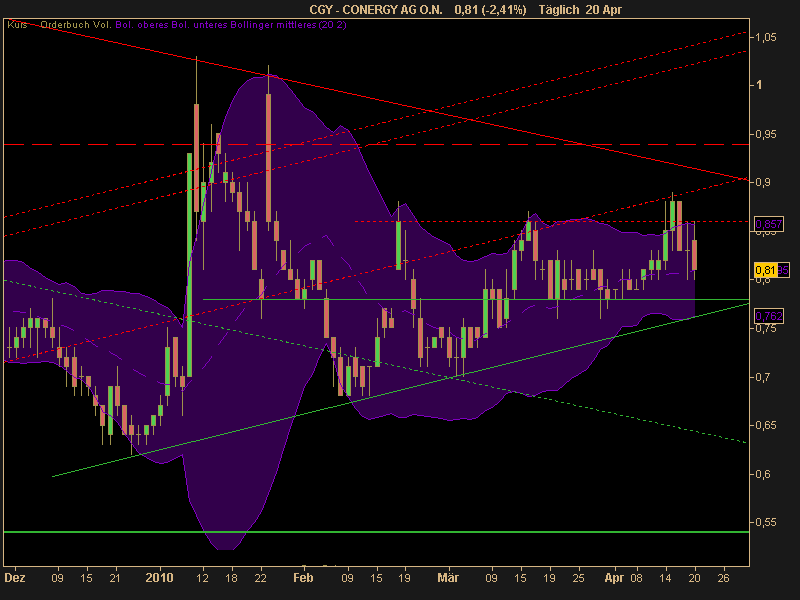Click the "Mär" month label on time axis

tap(448, 578)
